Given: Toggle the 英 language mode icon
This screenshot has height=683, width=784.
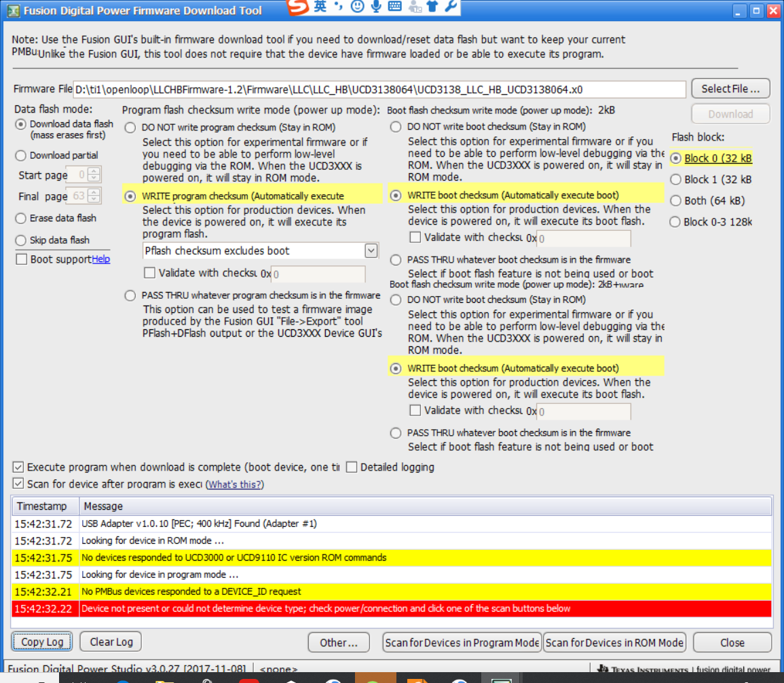Looking at the screenshot, I should (320, 6).
